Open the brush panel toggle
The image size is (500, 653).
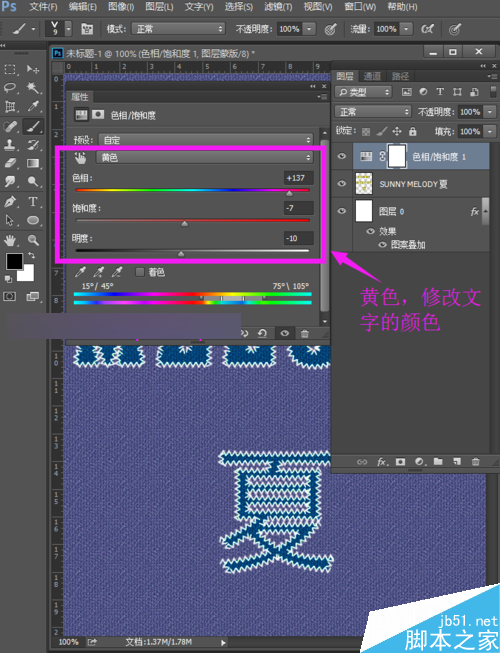point(87,29)
